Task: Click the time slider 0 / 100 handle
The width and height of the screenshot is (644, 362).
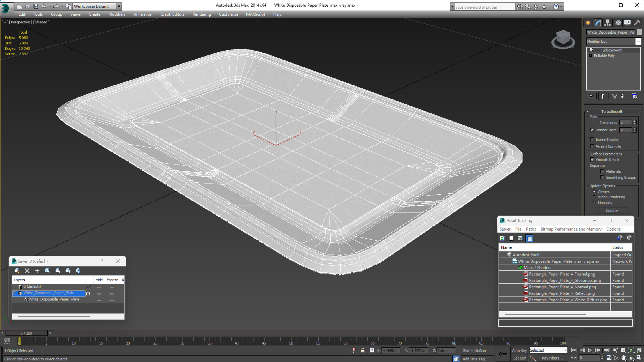Action: (x=26, y=333)
